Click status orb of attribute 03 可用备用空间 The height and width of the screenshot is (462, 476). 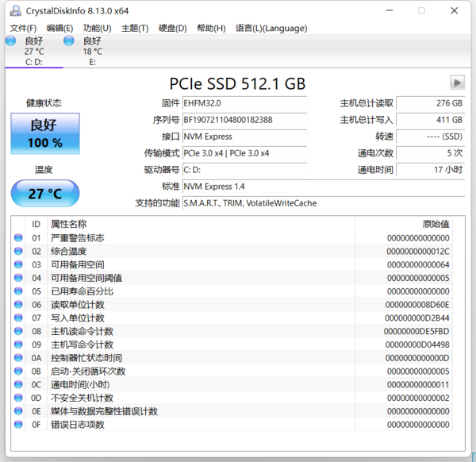coord(18,264)
